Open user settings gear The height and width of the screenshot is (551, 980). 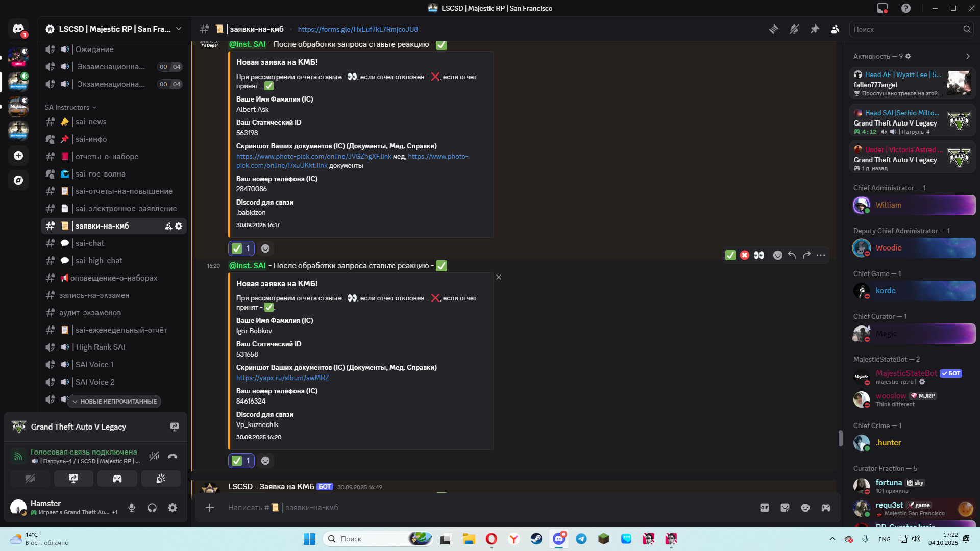tap(173, 508)
